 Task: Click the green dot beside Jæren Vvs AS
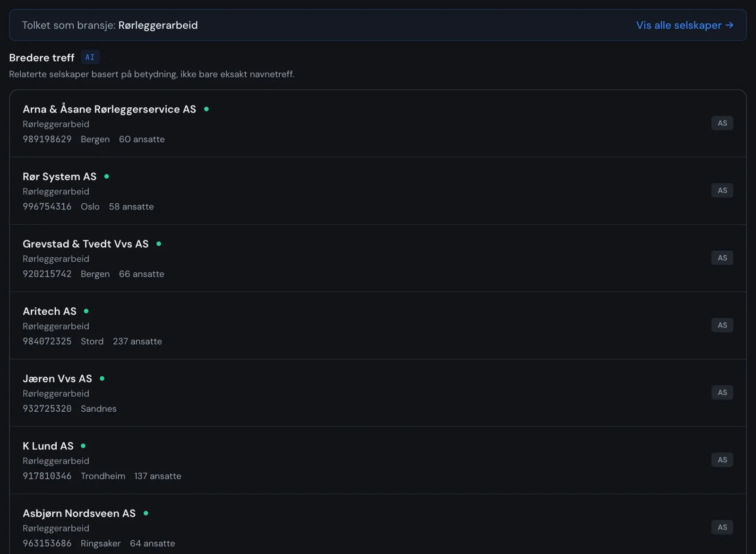click(102, 379)
